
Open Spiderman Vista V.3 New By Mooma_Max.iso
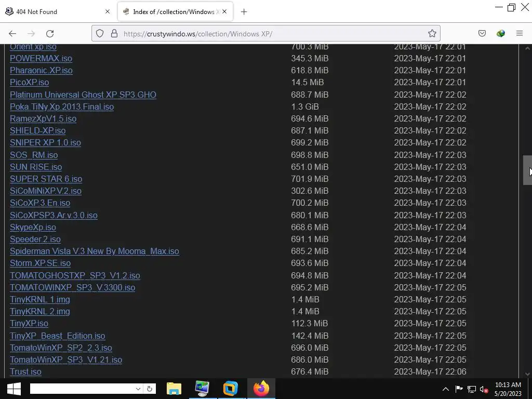(x=95, y=251)
